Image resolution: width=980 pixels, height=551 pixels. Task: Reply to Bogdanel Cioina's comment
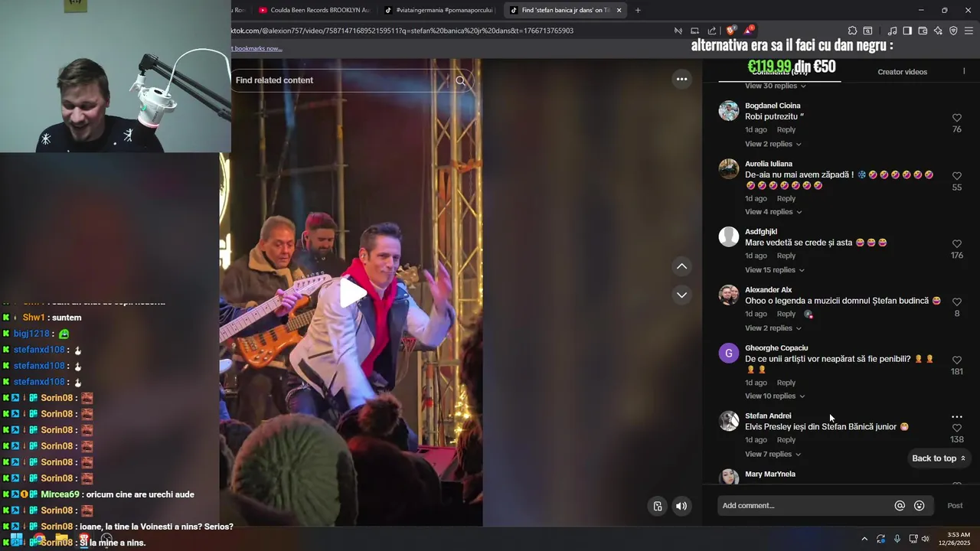pyautogui.click(x=786, y=130)
